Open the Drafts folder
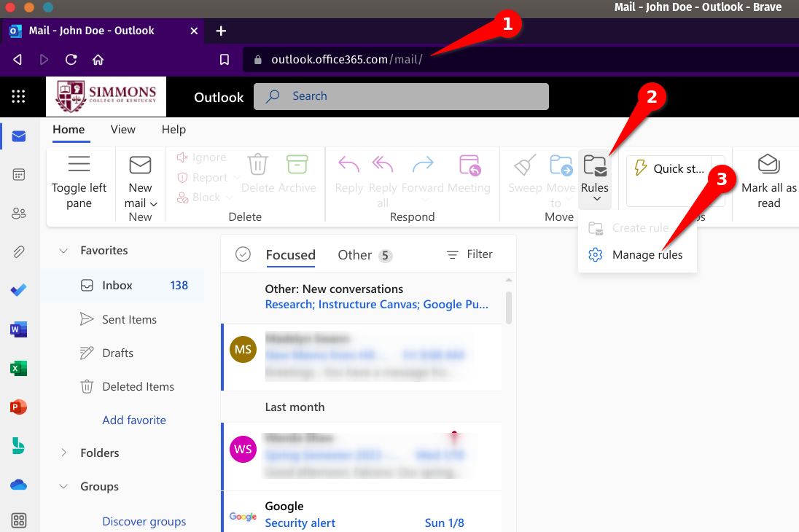The height and width of the screenshot is (532, 799). [122, 353]
